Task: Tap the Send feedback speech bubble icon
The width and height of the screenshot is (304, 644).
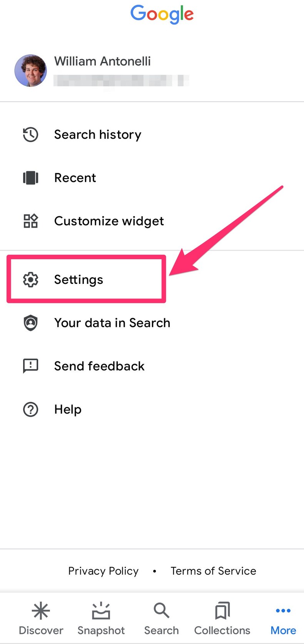Action: coord(30,366)
